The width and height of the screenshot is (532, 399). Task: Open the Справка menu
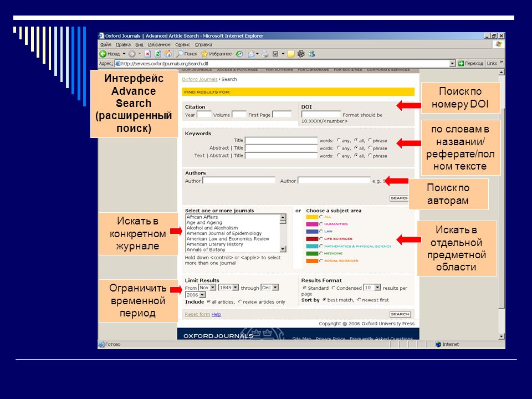pyautogui.click(x=203, y=44)
